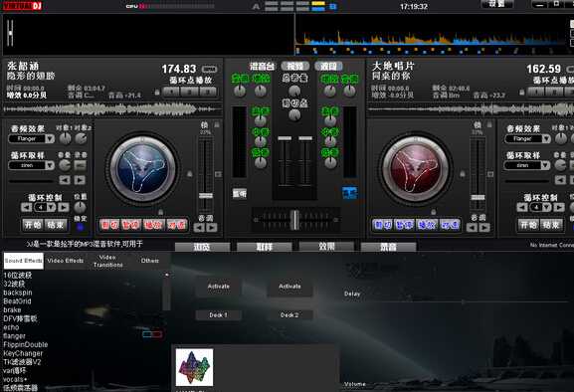Click left deck 开始 loop start button
The width and height of the screenshot is (574, 392).
pos(33,225)
